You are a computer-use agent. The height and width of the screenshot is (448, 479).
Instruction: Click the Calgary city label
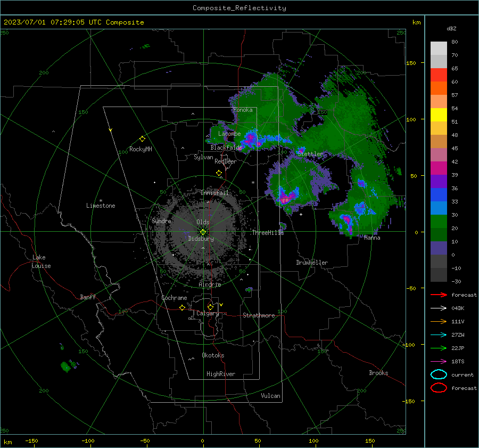click(208, 313)
